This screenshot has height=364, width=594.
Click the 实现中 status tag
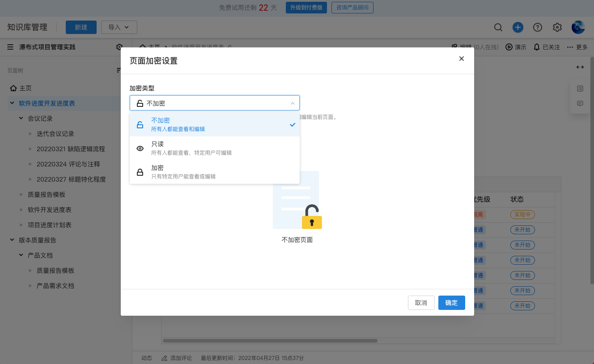tap(522, 215)
